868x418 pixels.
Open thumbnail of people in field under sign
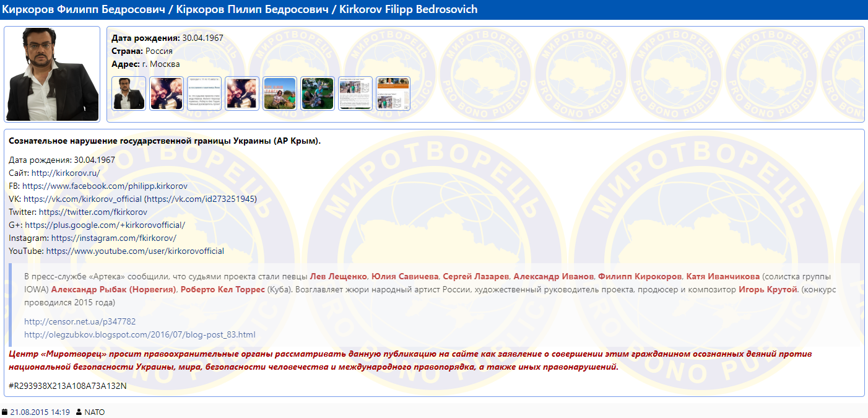pyautogui.click(x=280, y=94)
